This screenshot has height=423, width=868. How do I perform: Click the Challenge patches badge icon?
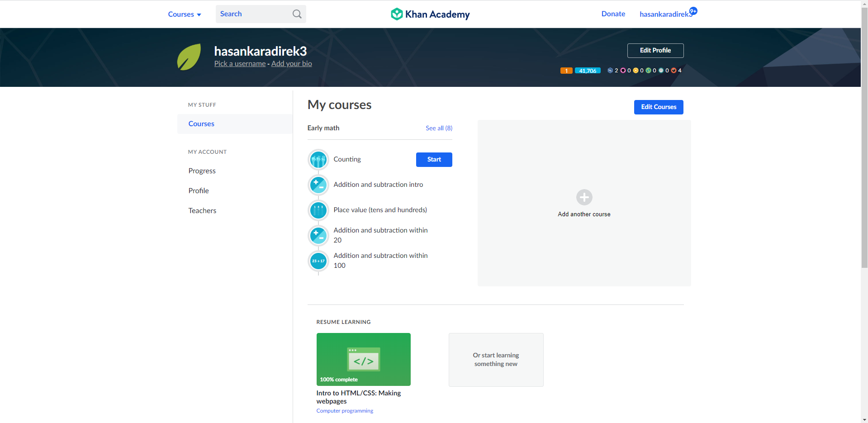[610, 70]
